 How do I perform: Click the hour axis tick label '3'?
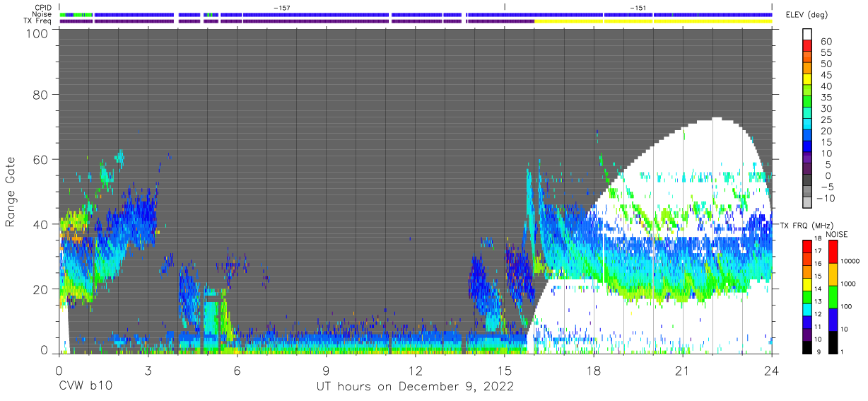click(x=148, y=369)
